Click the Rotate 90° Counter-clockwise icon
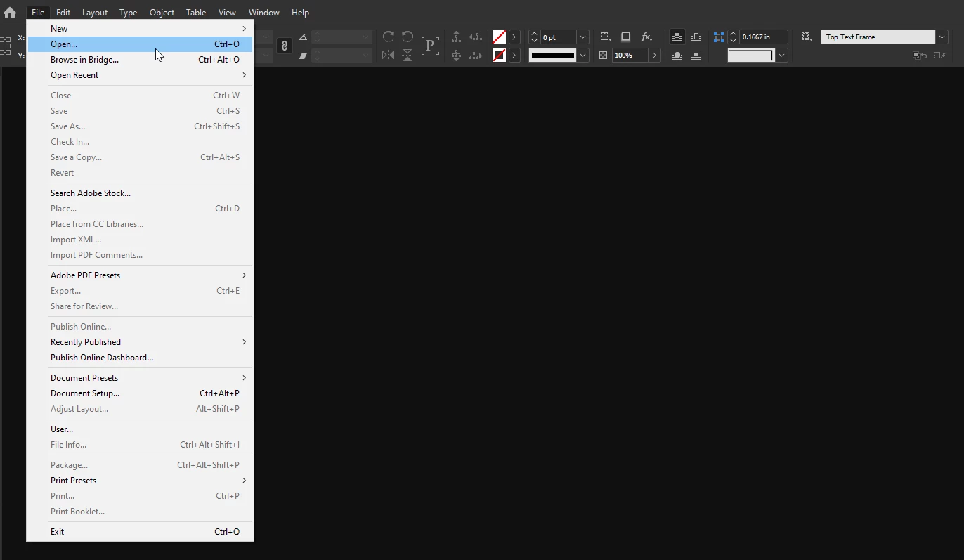The width and height of the screenshot is (964, 560). (x=408, y=37)
